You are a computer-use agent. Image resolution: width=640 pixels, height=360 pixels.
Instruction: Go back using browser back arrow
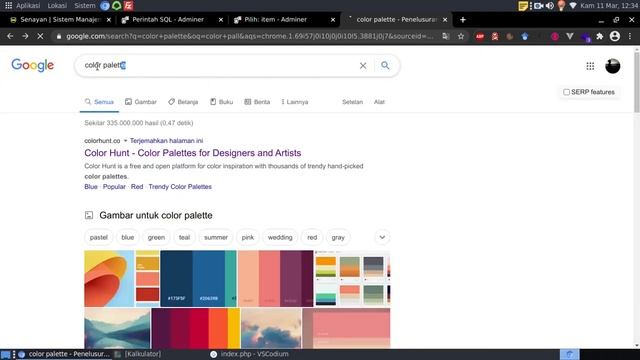(10, 36)
